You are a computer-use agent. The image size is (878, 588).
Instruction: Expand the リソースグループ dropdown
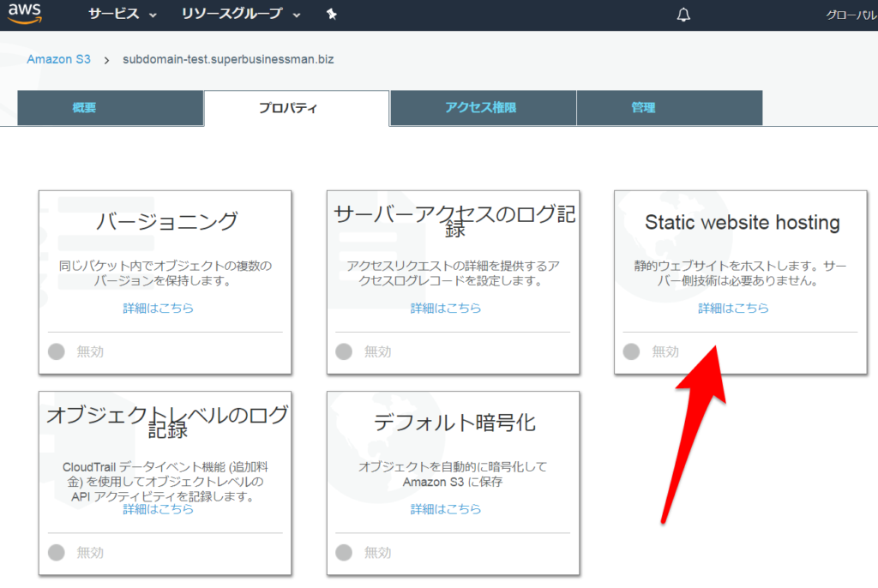241,14
